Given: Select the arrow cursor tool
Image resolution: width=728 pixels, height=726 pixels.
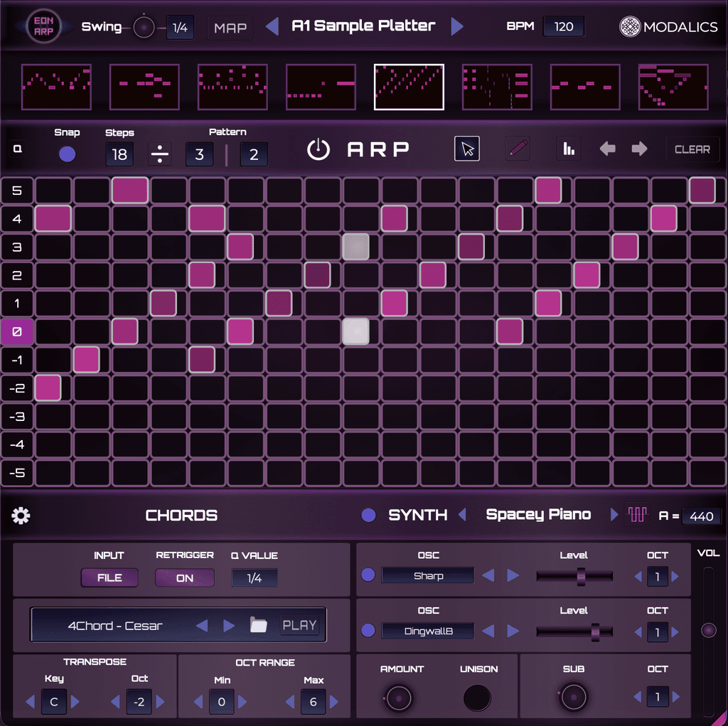Looking at the screenshot, I should 467,149.
